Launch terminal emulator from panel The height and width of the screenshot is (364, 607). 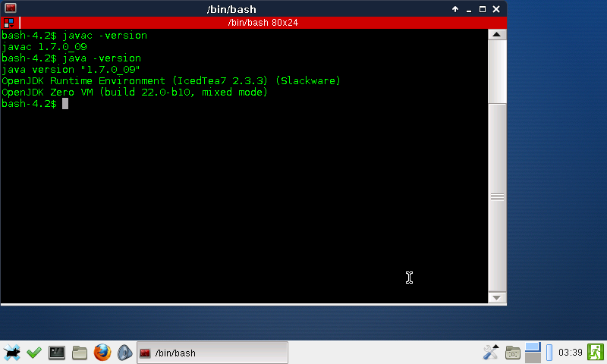pos(57,353)
